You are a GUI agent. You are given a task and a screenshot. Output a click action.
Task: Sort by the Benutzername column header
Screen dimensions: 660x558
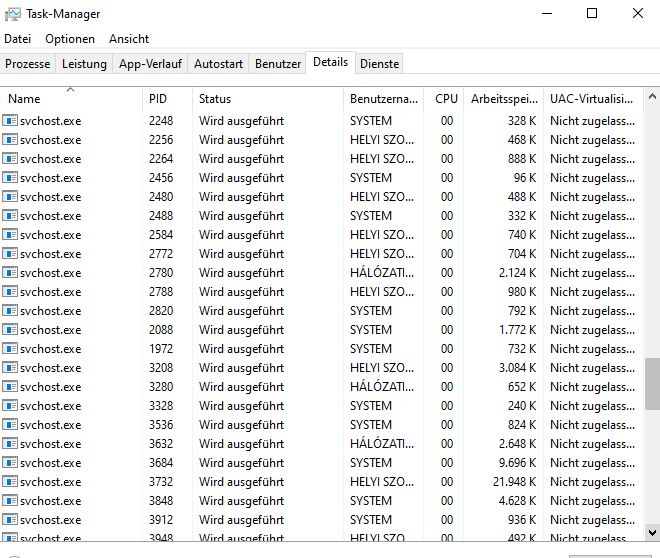[383, 98]
